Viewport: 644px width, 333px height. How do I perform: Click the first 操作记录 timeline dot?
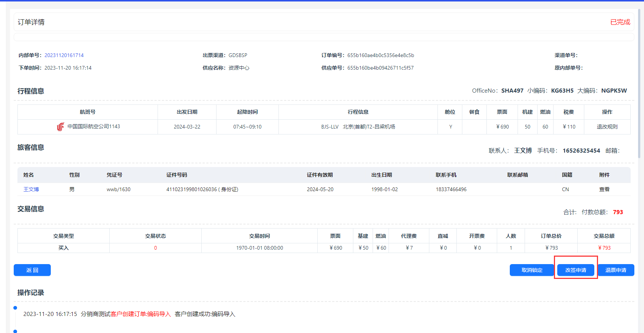click(15, 308)
